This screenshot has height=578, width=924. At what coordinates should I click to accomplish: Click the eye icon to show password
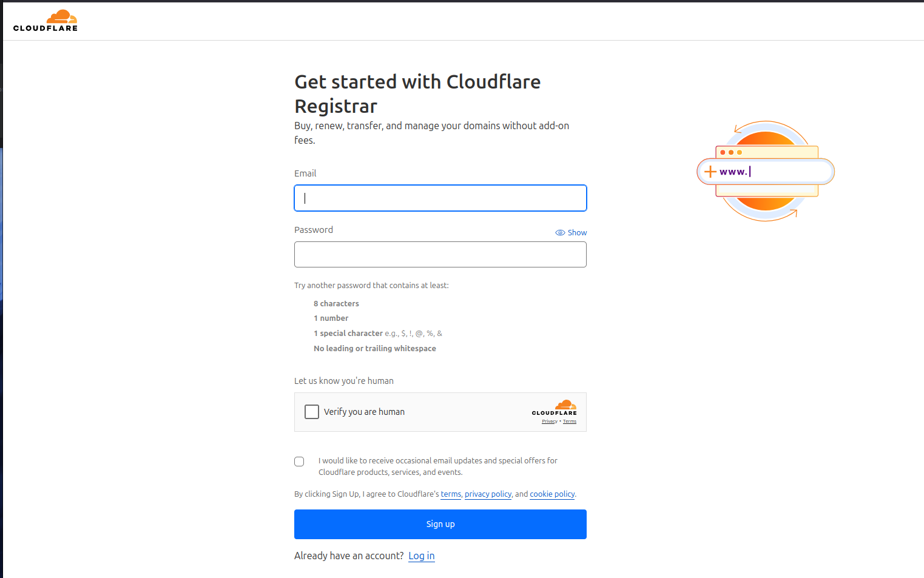(x=560, y=233)
